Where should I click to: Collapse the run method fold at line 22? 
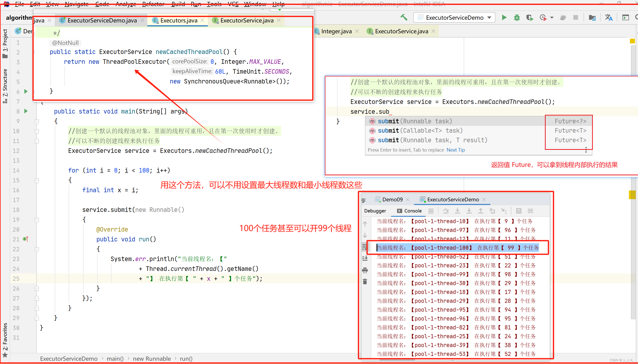tap(37, 249)
